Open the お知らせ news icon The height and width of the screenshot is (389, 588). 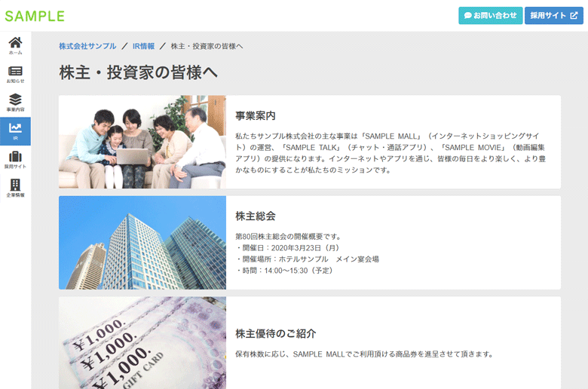tap(15, 71)
